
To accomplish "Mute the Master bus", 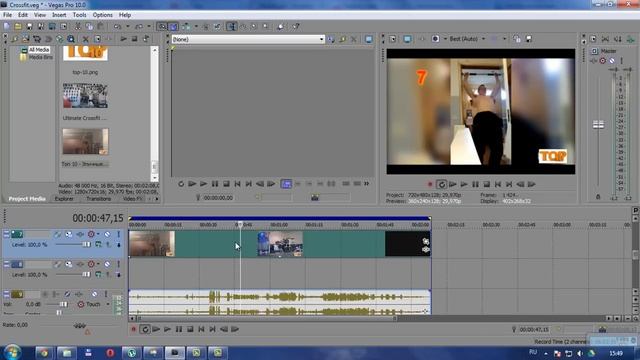I will point(612,61).
